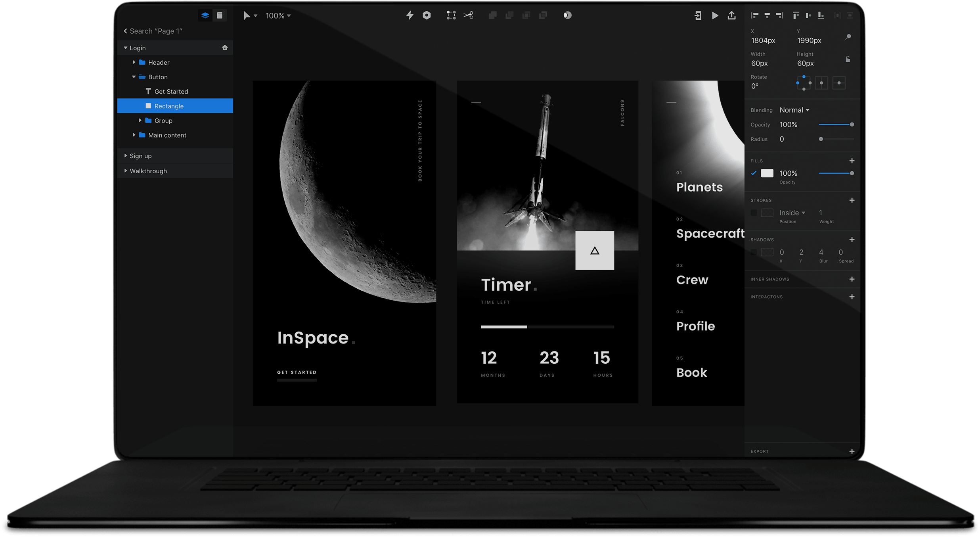Click the present/play prototype button

pos(716,15)
